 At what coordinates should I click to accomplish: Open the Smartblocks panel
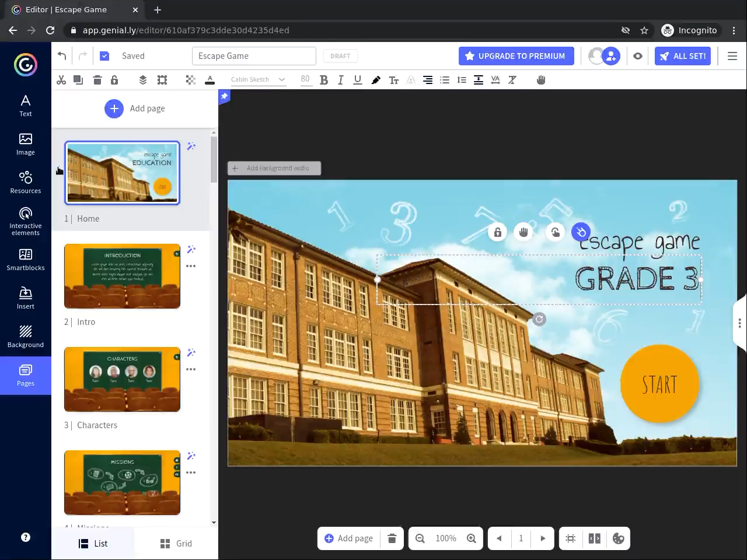(26, 260)
